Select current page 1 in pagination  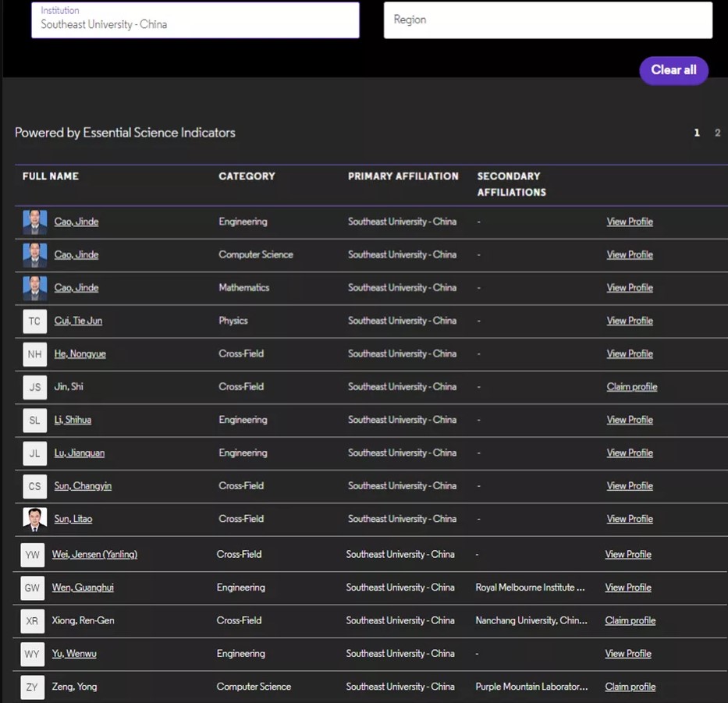click(x=697, y=133)
